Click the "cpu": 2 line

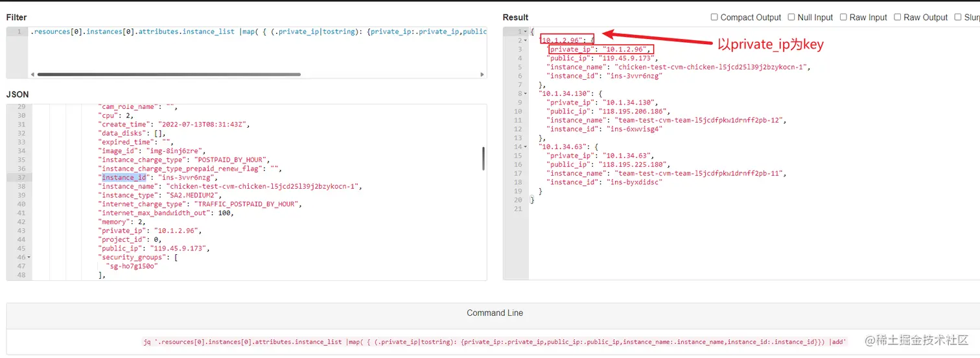(115, 115)
